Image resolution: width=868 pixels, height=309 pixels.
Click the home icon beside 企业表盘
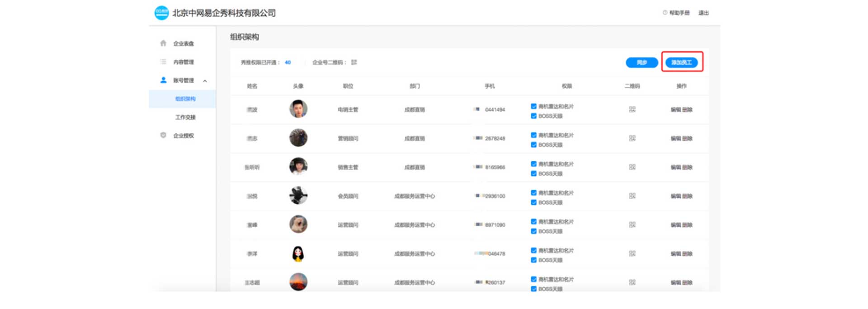click(163, 43)
